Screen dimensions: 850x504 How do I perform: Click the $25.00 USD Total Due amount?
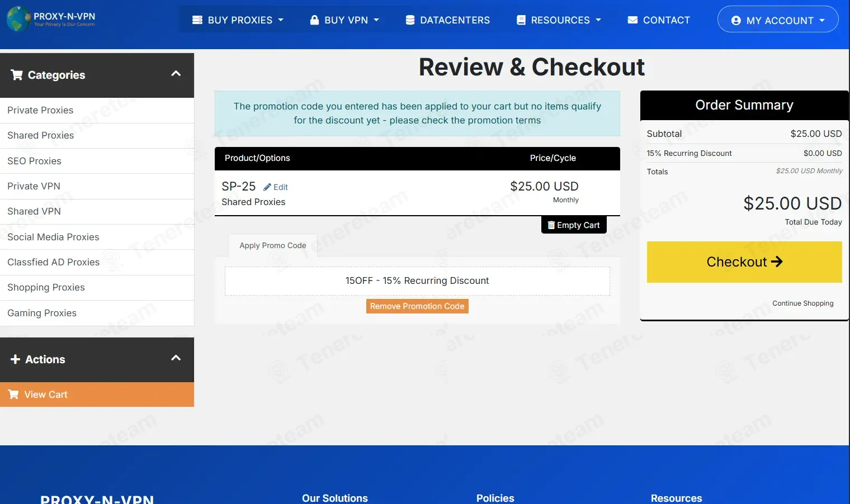tap(792, 203)
